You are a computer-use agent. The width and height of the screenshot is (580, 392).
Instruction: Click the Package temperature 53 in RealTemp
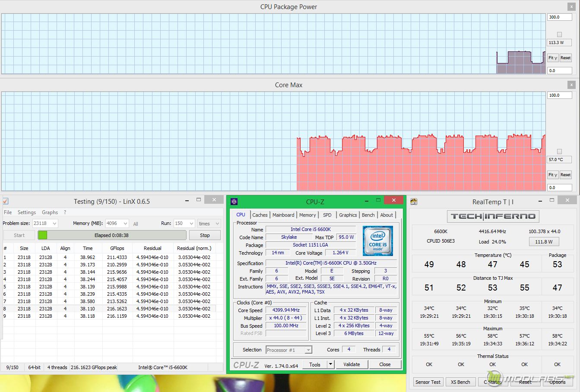557,264
